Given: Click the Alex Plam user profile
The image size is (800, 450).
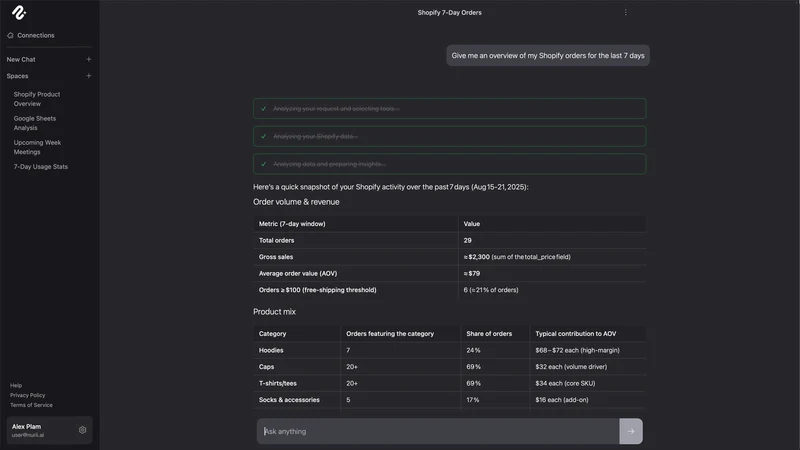Looking at the screenshot, I should pos(49,430).
